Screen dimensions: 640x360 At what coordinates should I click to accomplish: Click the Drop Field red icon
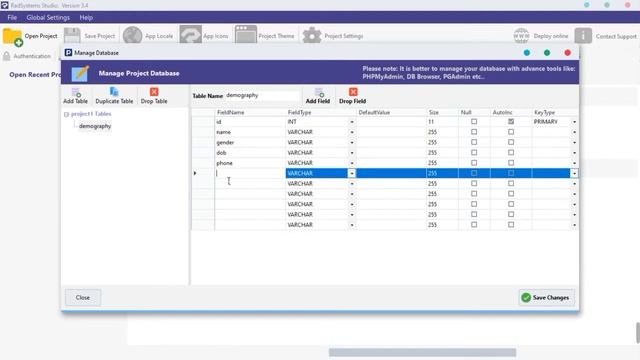353,92
